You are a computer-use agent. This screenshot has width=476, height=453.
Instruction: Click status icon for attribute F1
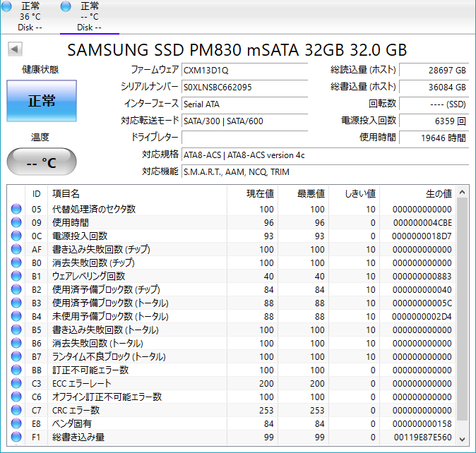(x=16, y=437)
